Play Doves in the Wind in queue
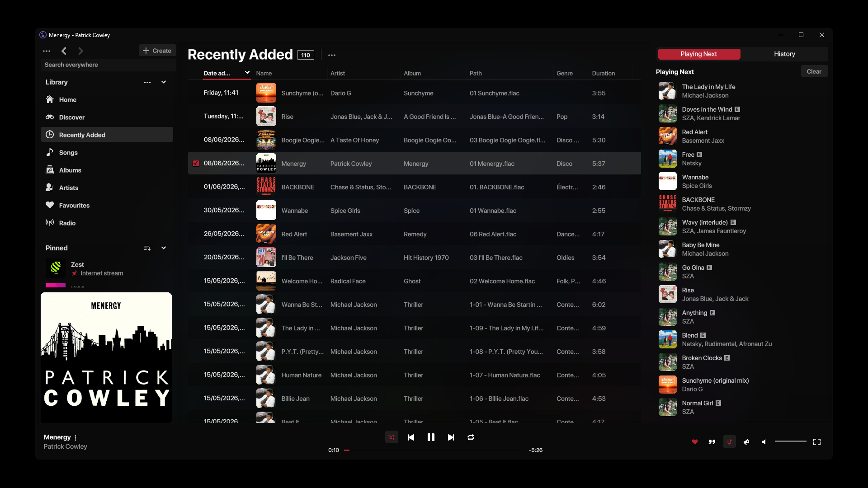The image size is (868, 488). point(741,113)
